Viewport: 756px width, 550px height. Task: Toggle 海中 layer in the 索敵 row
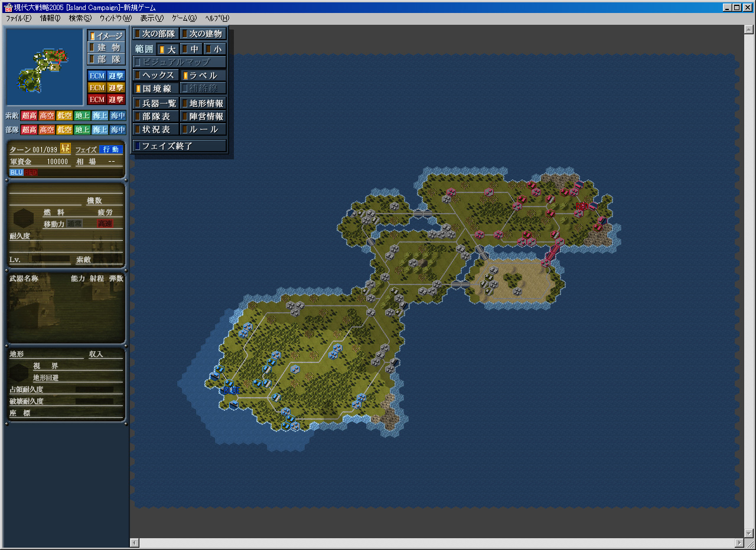click(x=118, y=116)
